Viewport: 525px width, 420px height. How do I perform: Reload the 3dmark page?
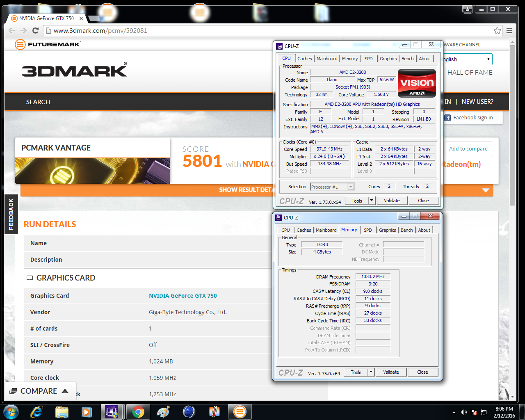click(x=35, y=30)
